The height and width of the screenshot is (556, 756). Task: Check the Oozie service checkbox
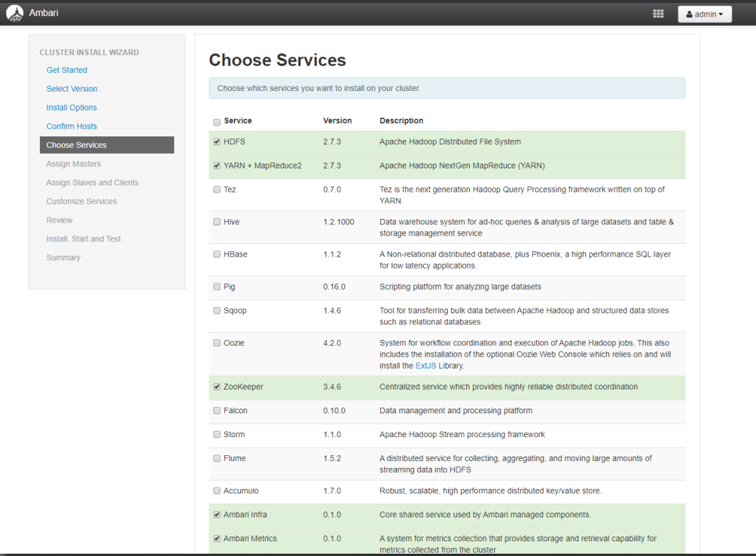click(217, 343)
